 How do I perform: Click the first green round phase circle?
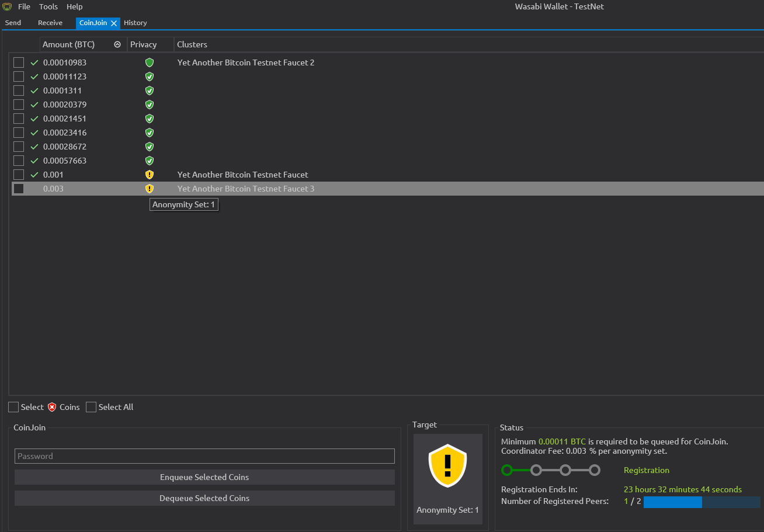507,470
